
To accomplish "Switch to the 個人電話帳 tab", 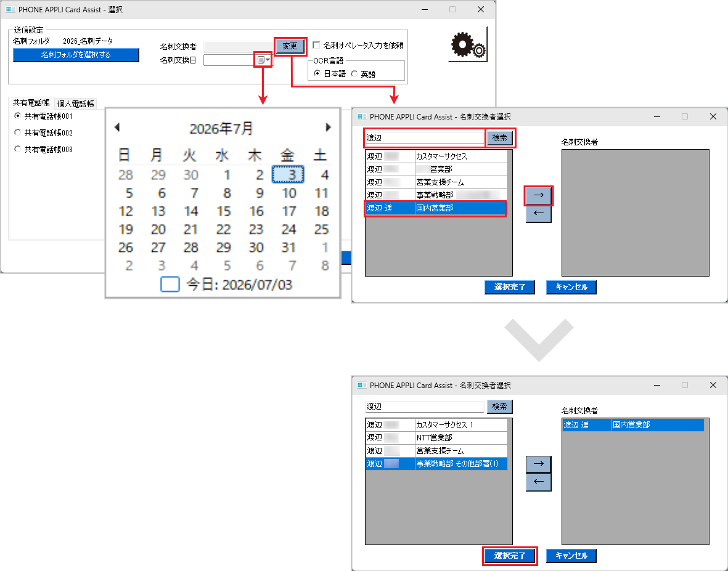I will pos(75,104).
